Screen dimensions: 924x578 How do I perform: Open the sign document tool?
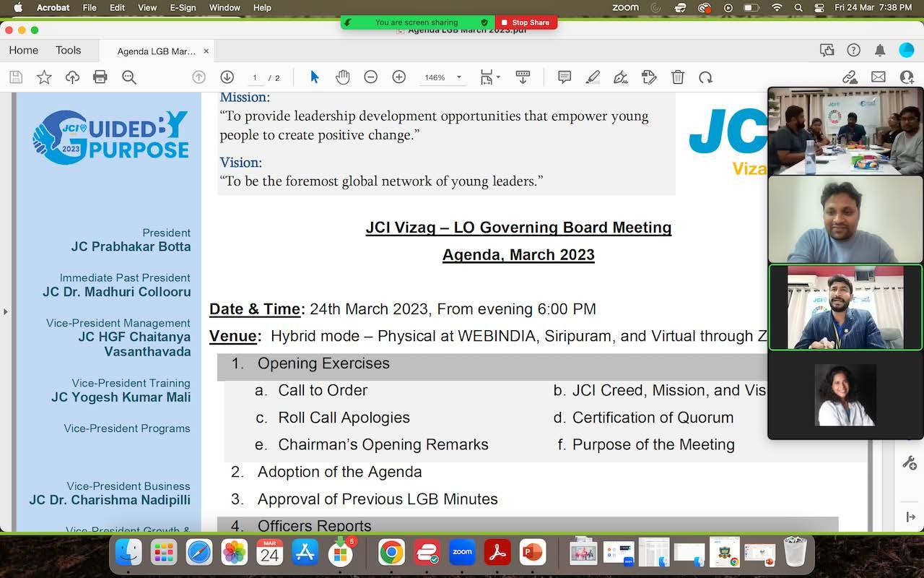(621, 77)
